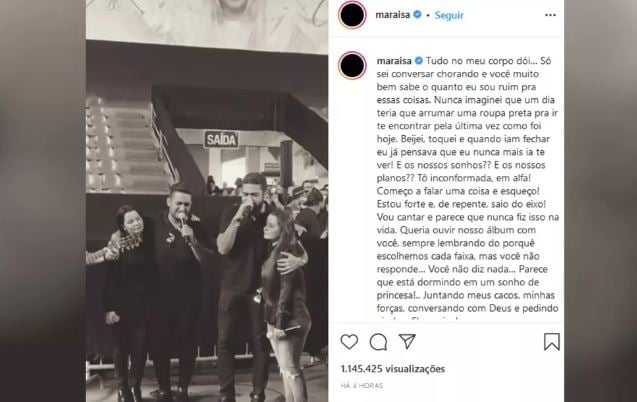The image size is (637, 402).
Task: Open maraisa profile from header username
Action: point(392,15)
